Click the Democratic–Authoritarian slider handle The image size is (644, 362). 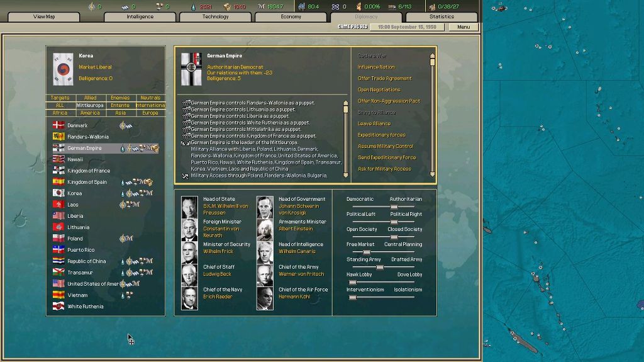pyautogui.click(x=394, y=207)
